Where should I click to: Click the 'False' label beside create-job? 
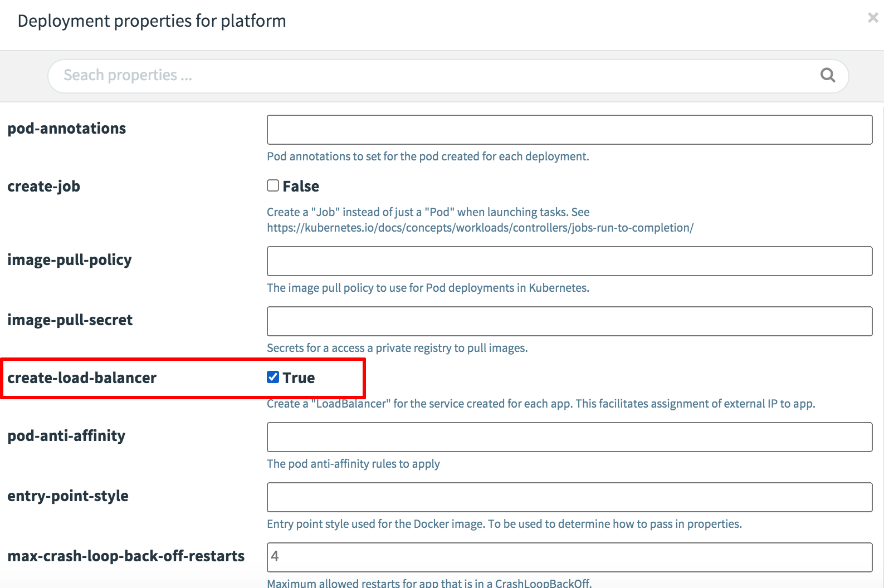pos(301,187)
